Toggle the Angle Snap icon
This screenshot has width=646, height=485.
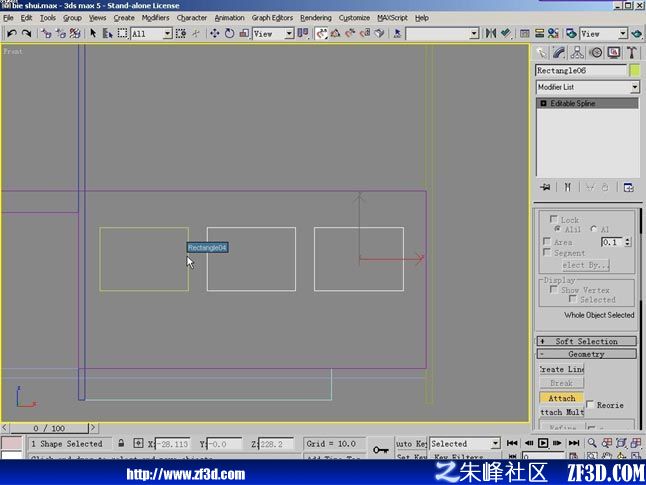pos(335,33)
